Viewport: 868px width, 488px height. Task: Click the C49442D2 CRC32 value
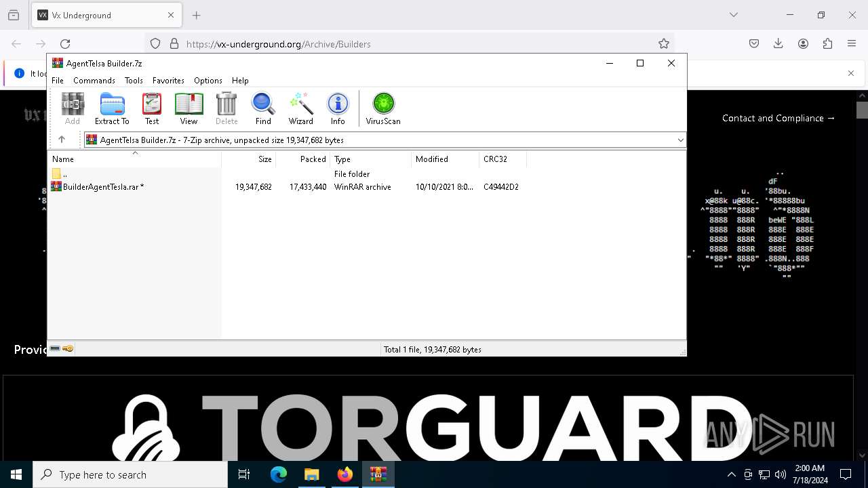[x=501, y=186]
